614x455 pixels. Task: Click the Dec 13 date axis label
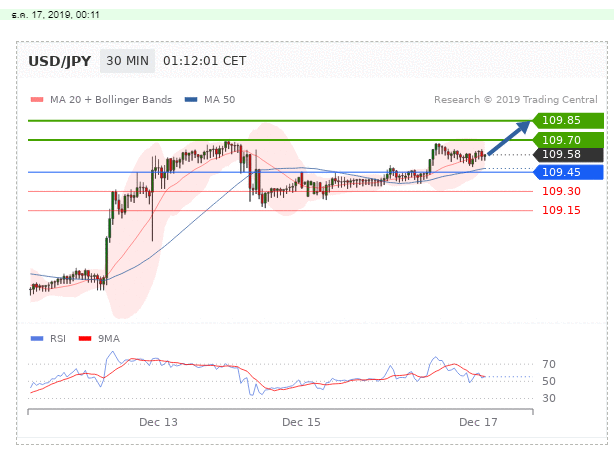click(158, 422)
